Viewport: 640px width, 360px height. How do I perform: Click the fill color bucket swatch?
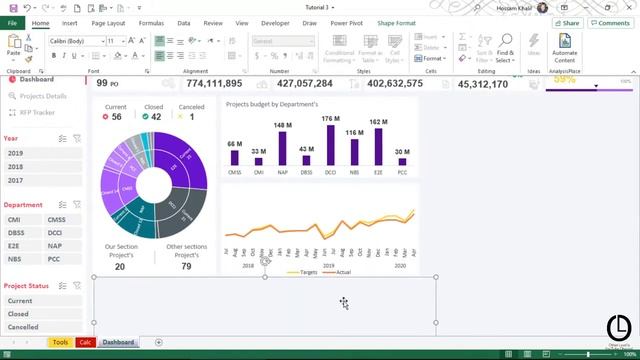pos(118,56)
